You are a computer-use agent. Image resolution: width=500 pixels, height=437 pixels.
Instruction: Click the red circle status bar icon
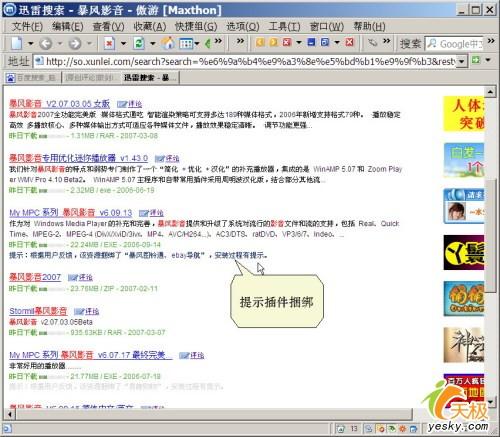(x=381, y=429)
